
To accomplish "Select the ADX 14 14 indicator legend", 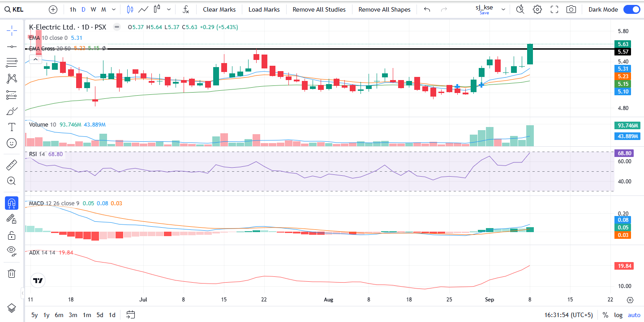I will pyautogui.click(x=42, y=253).
